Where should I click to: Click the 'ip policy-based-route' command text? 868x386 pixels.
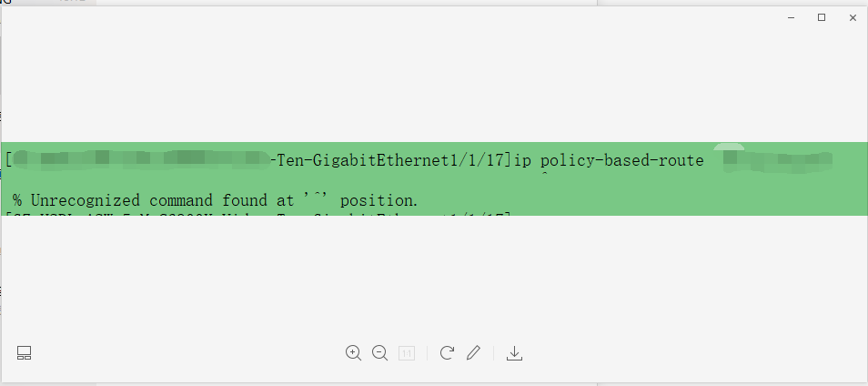[609, 161]
